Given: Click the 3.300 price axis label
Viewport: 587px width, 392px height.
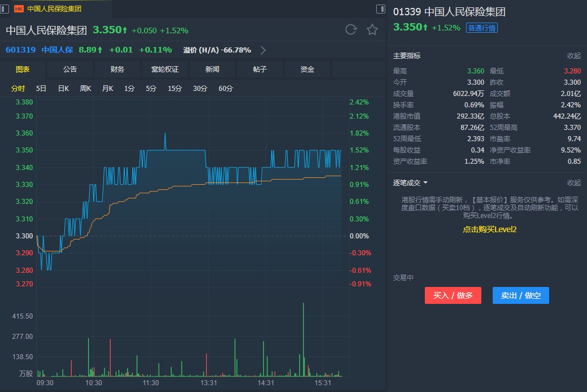Looking at the screenshot, I should (x=24, y=236).
